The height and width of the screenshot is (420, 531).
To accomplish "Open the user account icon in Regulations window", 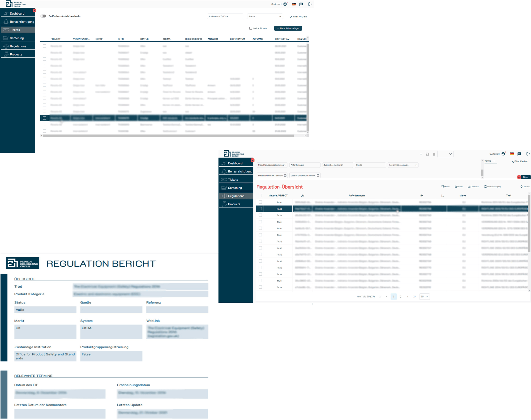I will (503, 154).
